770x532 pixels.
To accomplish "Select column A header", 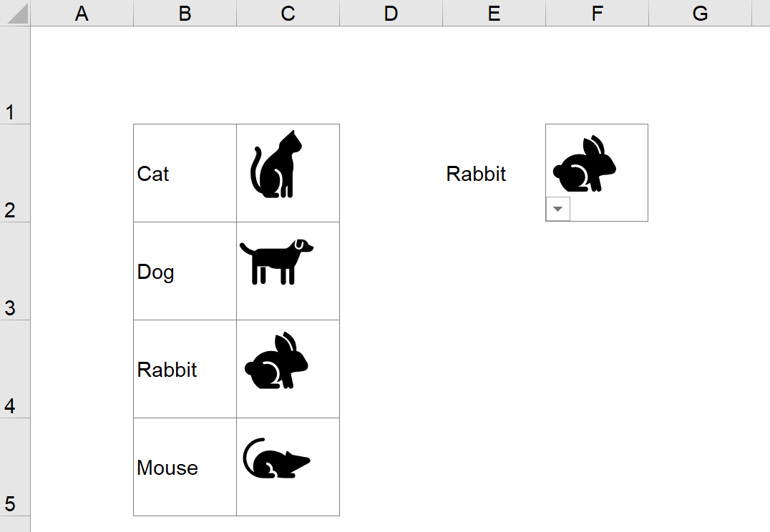I will 82,13.
